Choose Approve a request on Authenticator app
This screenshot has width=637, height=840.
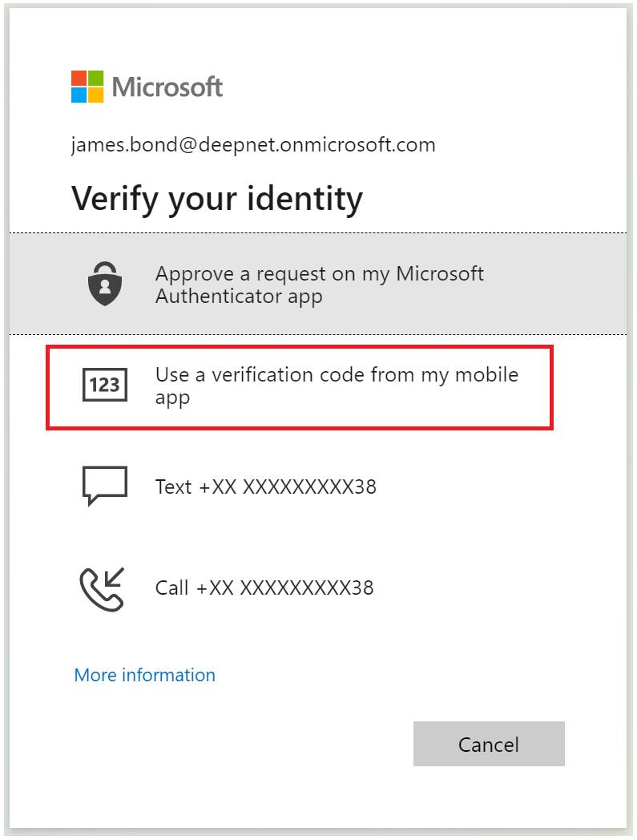click(x=319, y=285)
